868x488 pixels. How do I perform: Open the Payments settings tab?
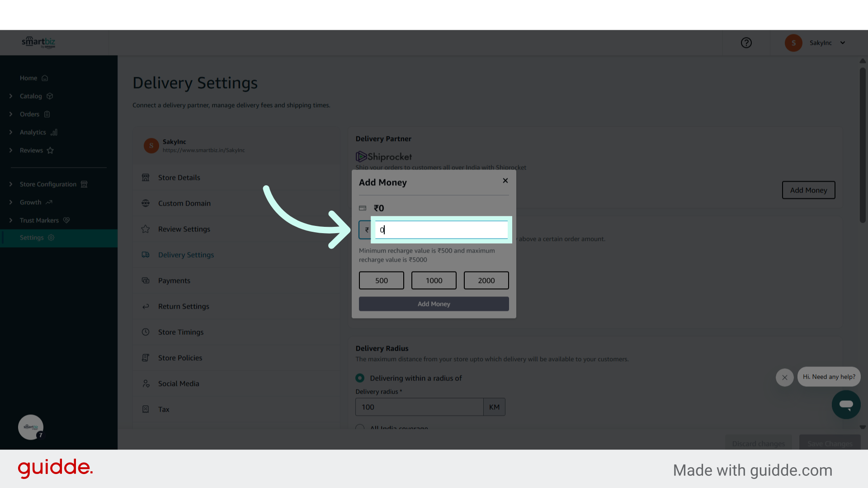[x=174, y=281]
